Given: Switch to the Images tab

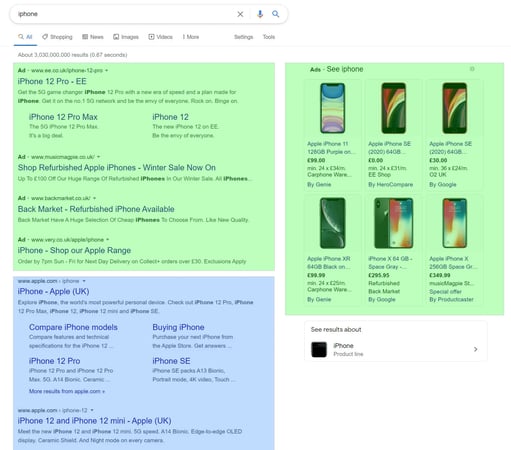Looking at the screenshot, I should (126, 37).
